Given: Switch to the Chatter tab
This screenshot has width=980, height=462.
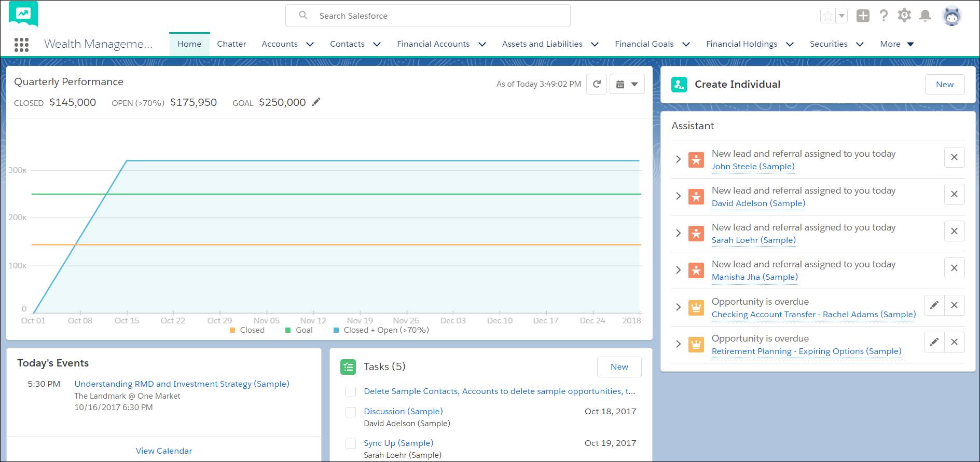Looking at the screenshot, I should (x=231, y=44).
